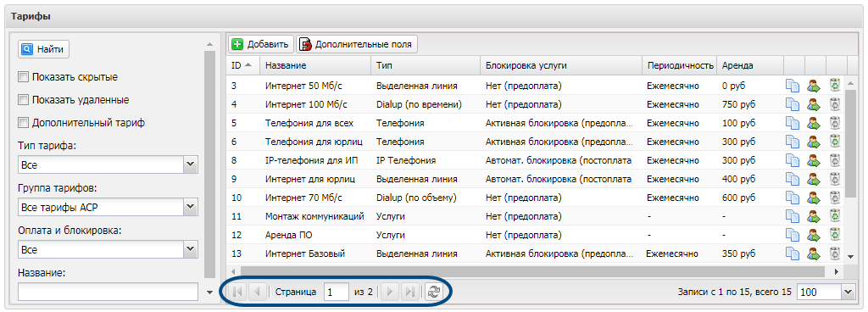
Task: Click the Добавить button
Action: pyautogui.click(x=261, y=44)
